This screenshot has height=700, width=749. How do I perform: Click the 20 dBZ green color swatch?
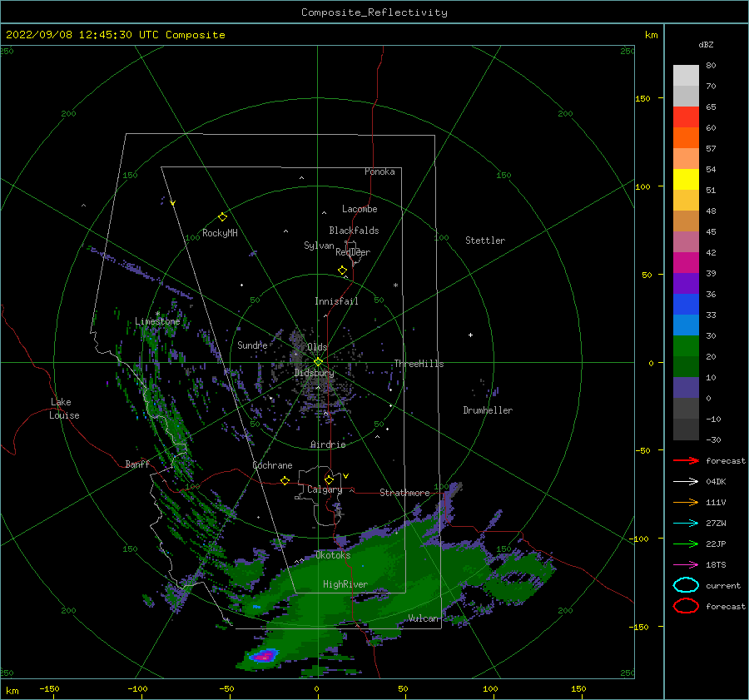[x=686, y=366]
